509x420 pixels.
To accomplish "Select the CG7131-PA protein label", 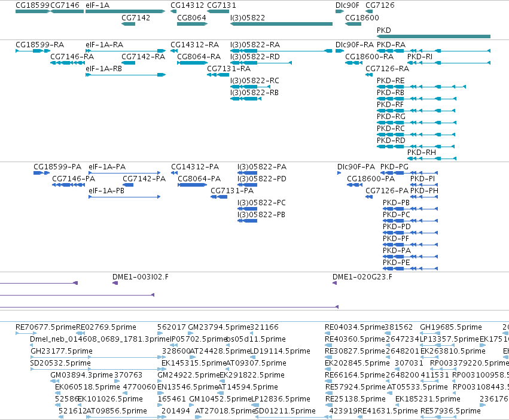I will (x=232, y=191).
